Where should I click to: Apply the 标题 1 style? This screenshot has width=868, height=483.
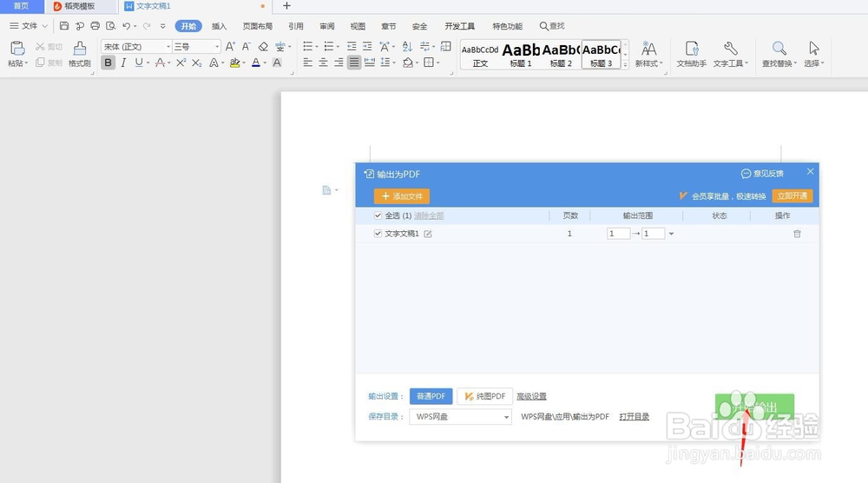click(x=521, y=54)
